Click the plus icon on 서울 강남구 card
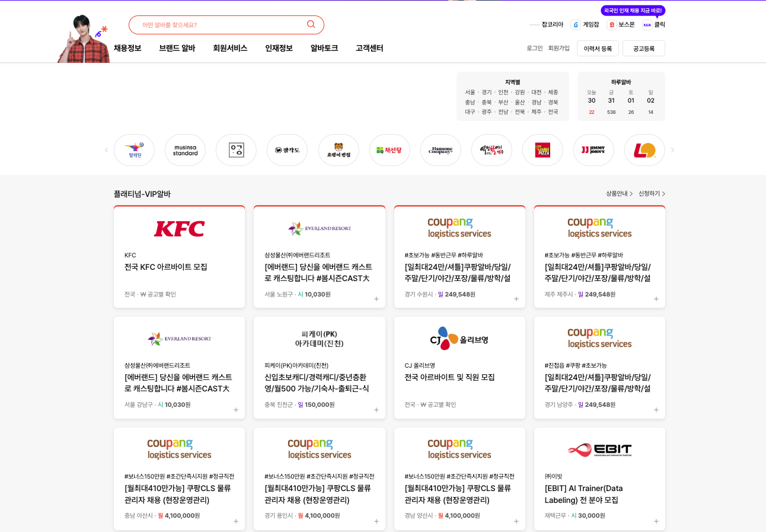The height and width of the screenshot is (532, 766). click(x=236, y=410)
